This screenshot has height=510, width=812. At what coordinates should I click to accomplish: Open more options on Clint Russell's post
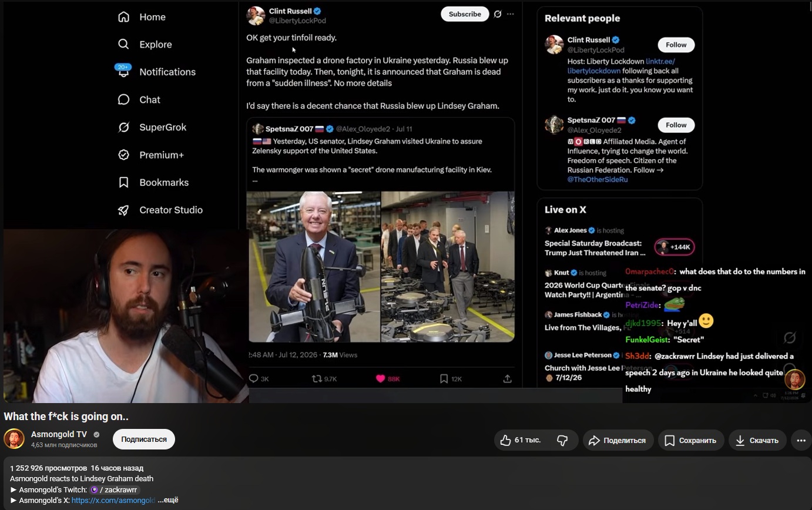pyautogui.click(x=511, y=14)
